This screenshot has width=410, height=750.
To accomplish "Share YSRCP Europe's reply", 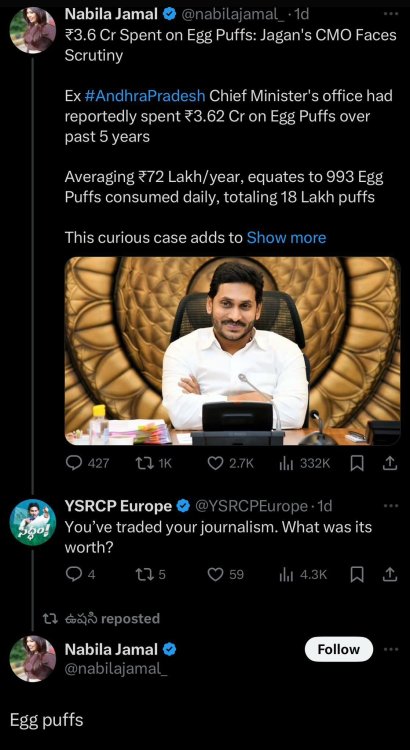I will point(390,574).
